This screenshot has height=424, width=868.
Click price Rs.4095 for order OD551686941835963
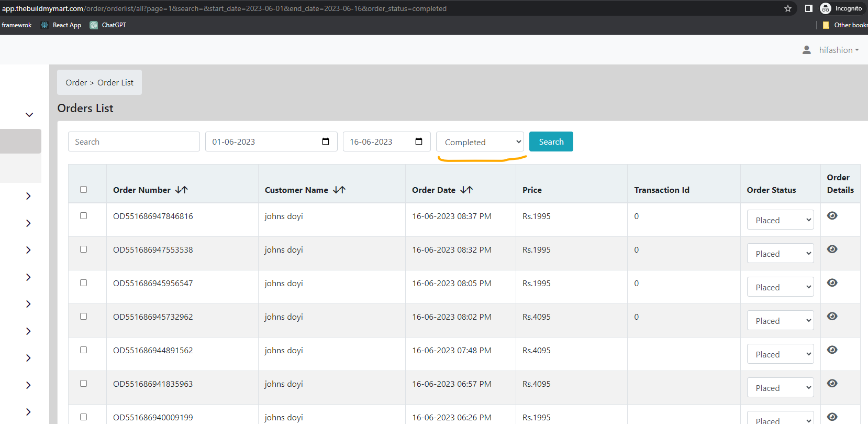537,384
